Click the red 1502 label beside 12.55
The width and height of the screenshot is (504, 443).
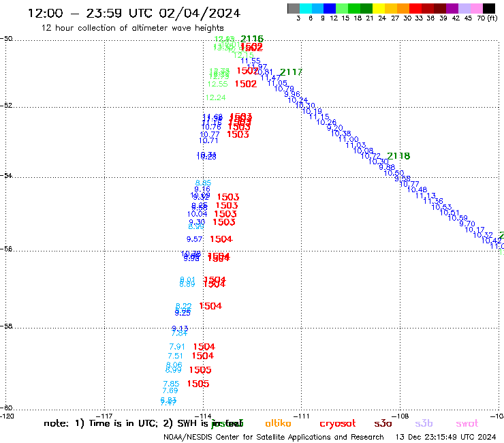(x=246, y=84)
